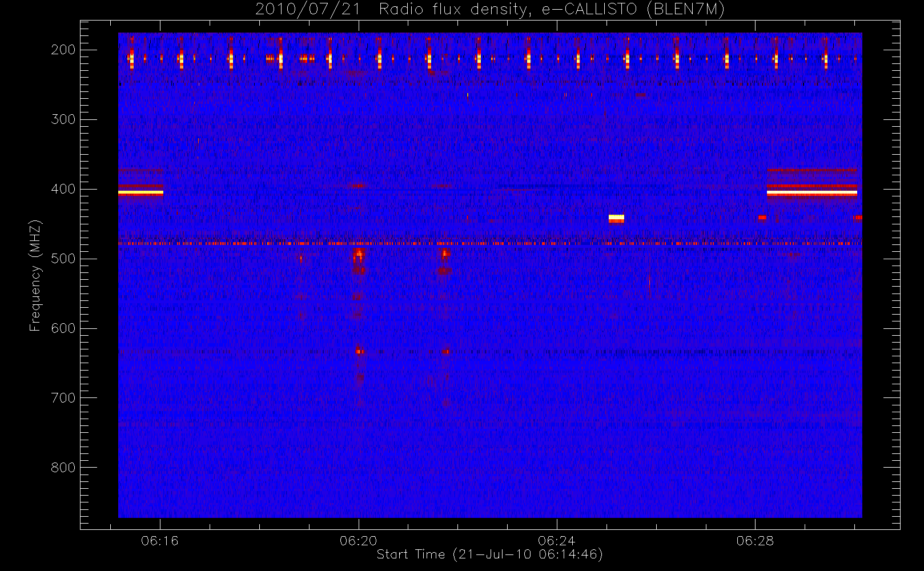Click the 600 frequency tick label
This screenshot has width=924, height=571.
pos(63,328)
